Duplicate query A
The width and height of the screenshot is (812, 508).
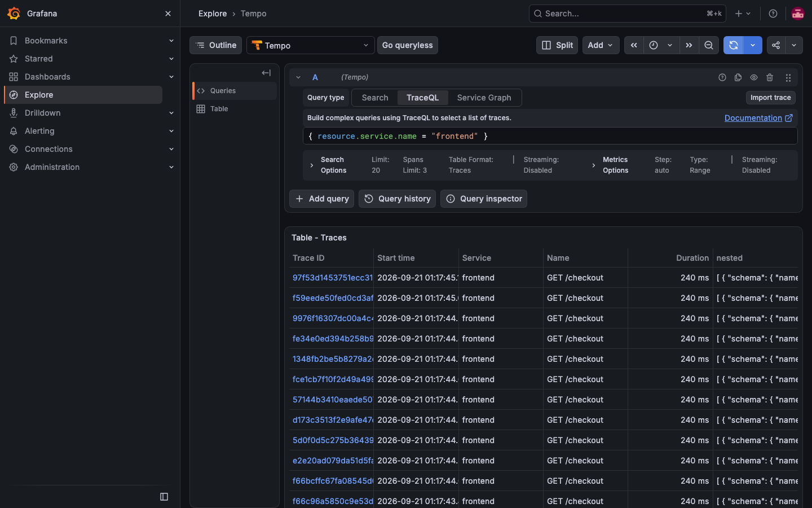(738, 77)
